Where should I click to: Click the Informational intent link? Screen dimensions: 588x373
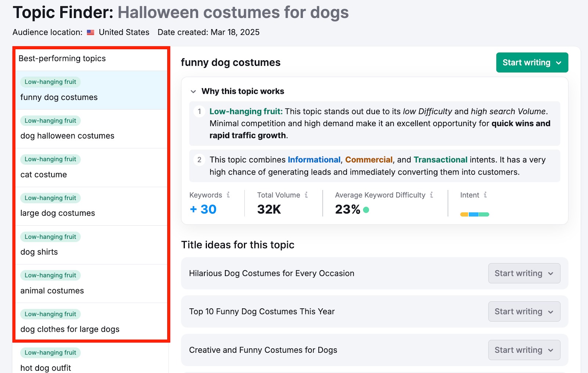coord(314,159)
